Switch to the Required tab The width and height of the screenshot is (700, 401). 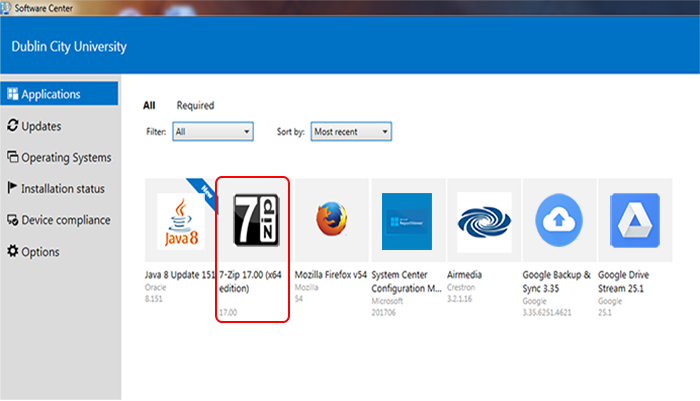pos(196,105)
